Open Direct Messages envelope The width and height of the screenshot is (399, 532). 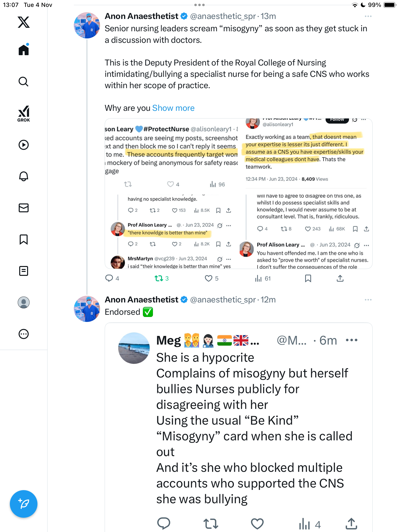[24, 208]
